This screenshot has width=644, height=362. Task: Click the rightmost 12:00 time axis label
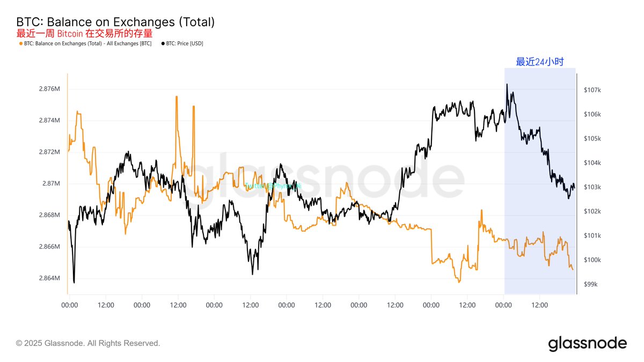[539, 305]
